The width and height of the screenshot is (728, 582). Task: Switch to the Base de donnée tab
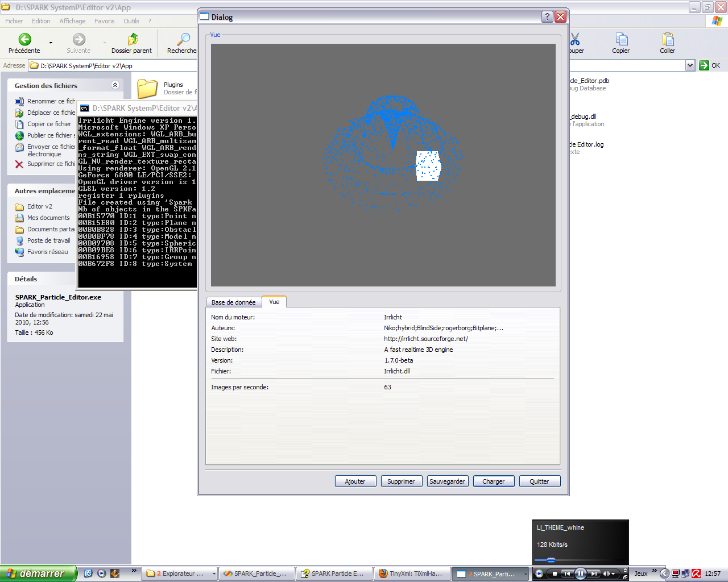(233, 302)
